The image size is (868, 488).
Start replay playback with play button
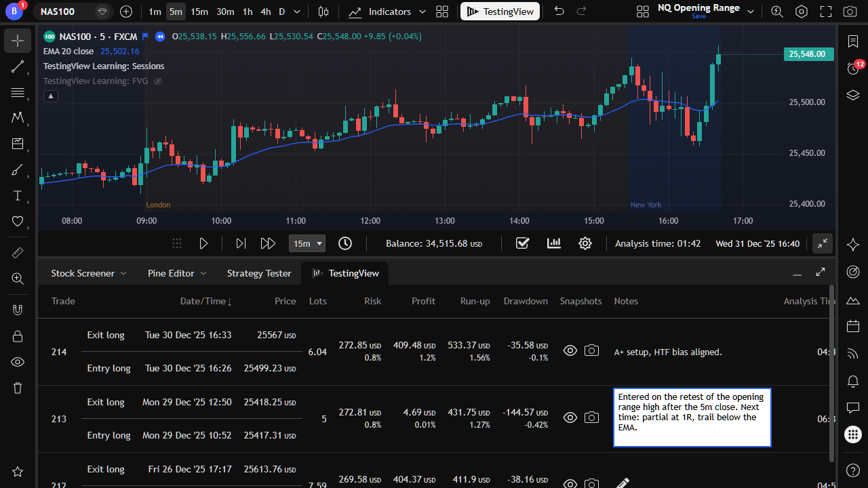point(203,243)
